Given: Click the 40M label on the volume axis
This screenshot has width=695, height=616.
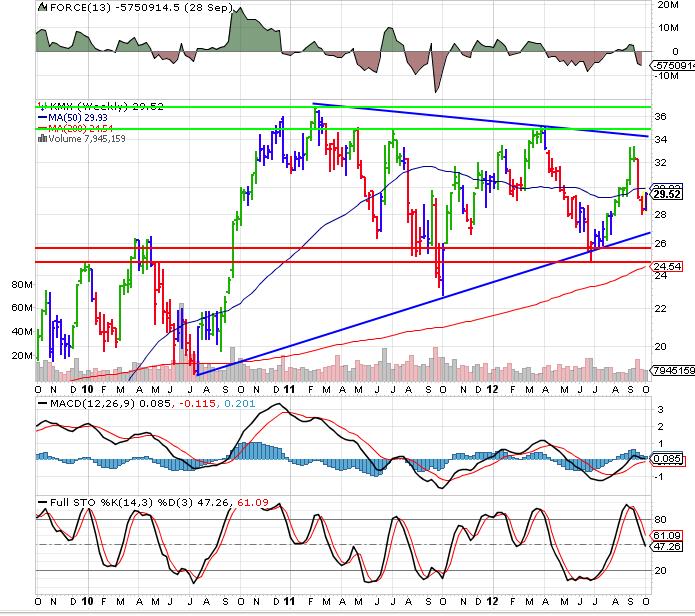Looking at the screenshot, I should coord(22,331).
